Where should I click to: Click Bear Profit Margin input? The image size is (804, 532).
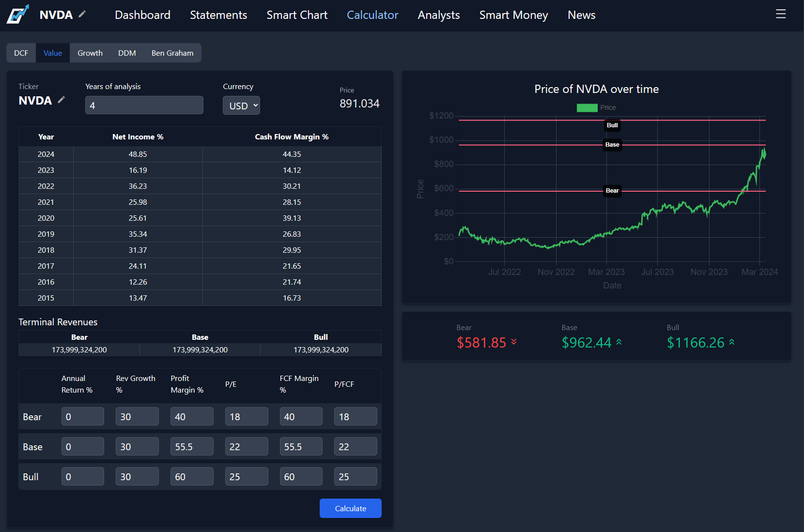[x=192, y=416]
